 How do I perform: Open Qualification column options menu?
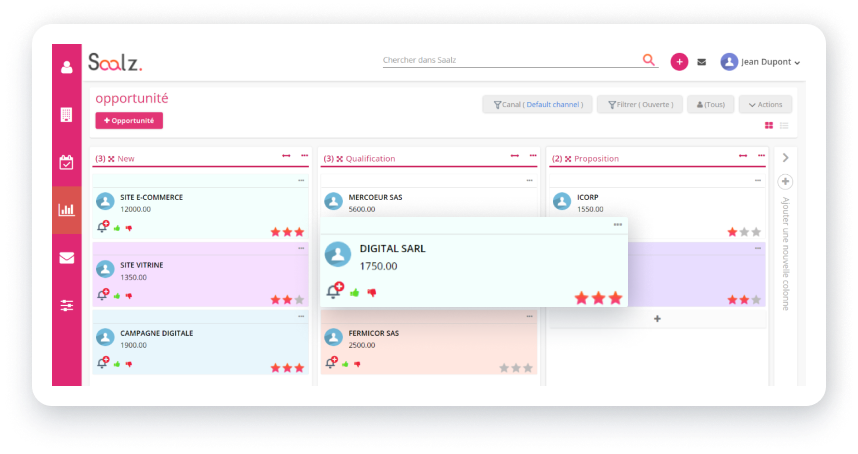[x=533, y=156]
